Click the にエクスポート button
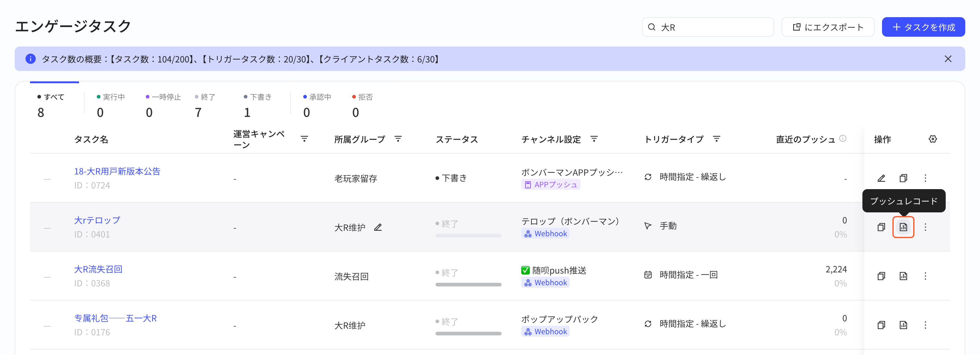 click(x=827, y=27)
